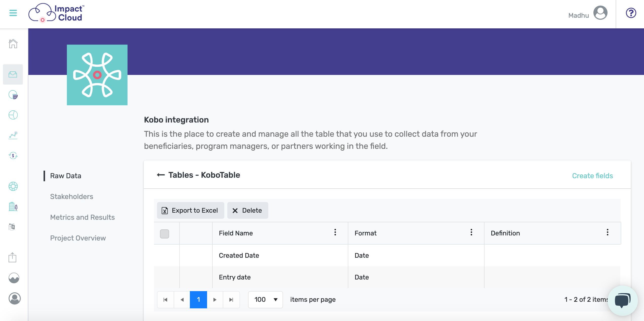This screenshot has width=644, height=321.
Task: Open Field Name column options menu
Action: pyautogui.click(x=335, y=232)
